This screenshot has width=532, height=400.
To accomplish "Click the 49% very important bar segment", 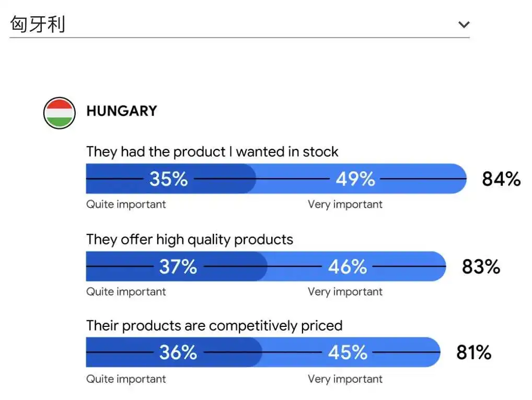I will coord(361,179).
